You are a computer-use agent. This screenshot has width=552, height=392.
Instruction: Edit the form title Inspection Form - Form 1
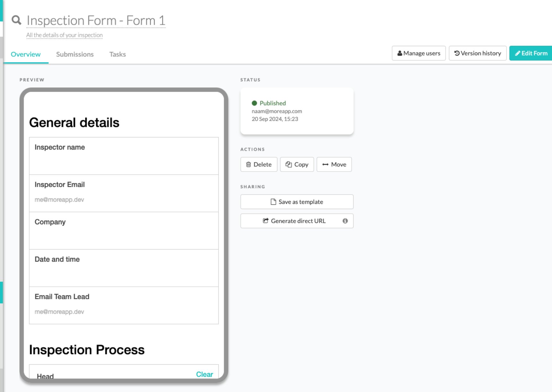click(x=96, y=20)
